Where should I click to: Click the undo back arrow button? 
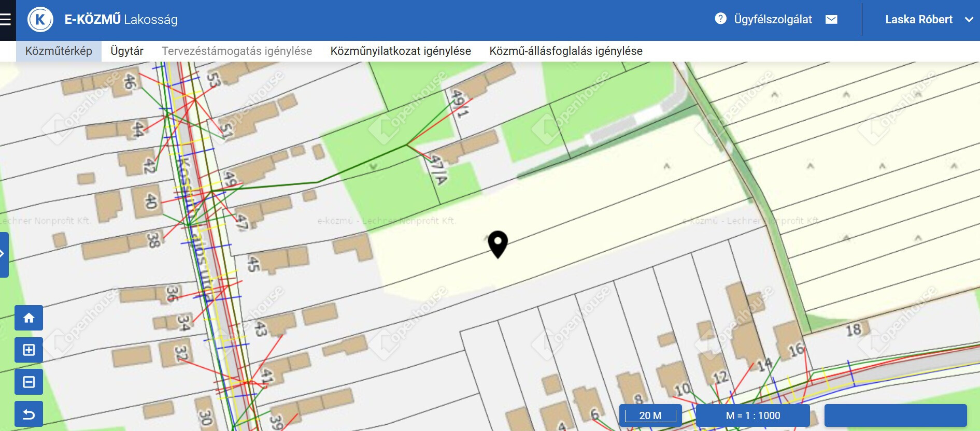pos(29,414)
